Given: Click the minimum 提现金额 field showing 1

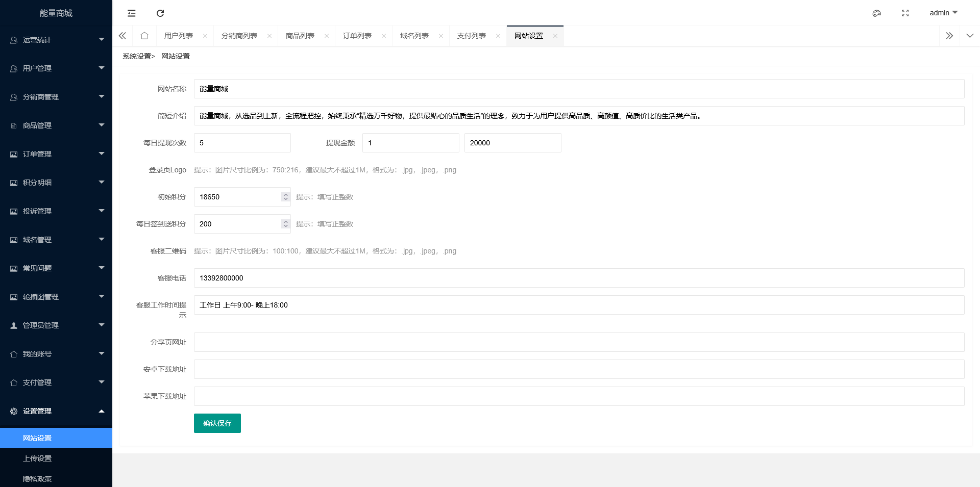Looking at the screenshot, I should [x=411, y=143].
